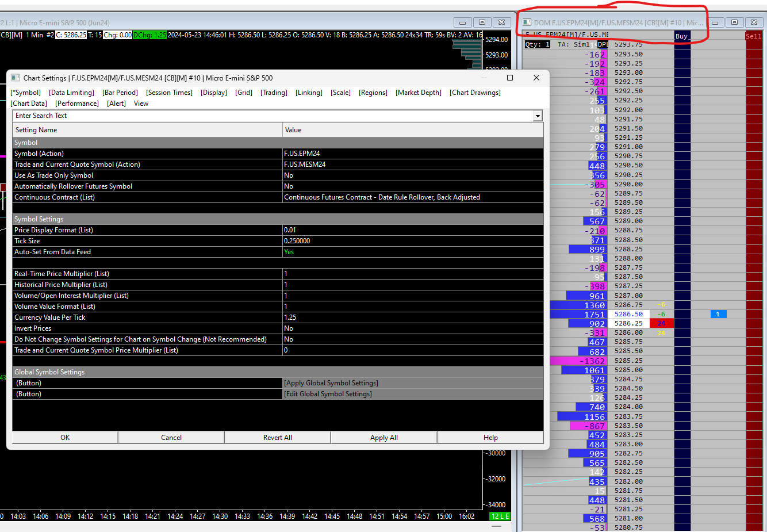Click the Value column header
Viewport: 767px width, 532px height.
point(413,130)
